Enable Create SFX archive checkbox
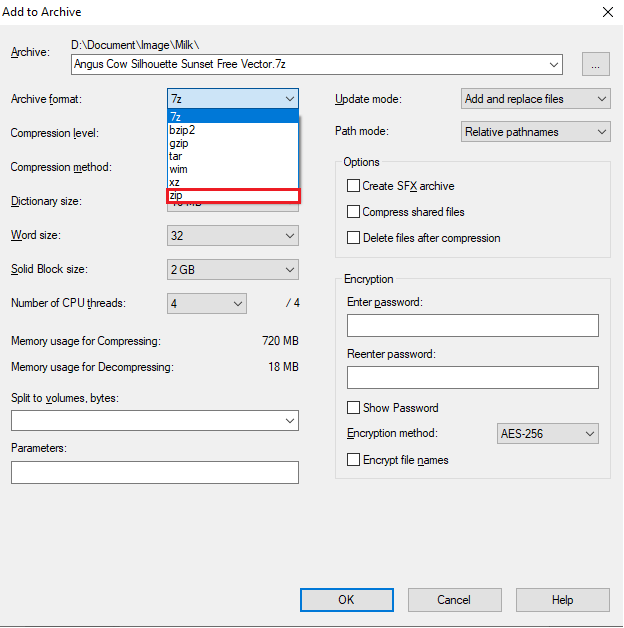The height and width of the screenshot is (628, 624). coord(353,186)
